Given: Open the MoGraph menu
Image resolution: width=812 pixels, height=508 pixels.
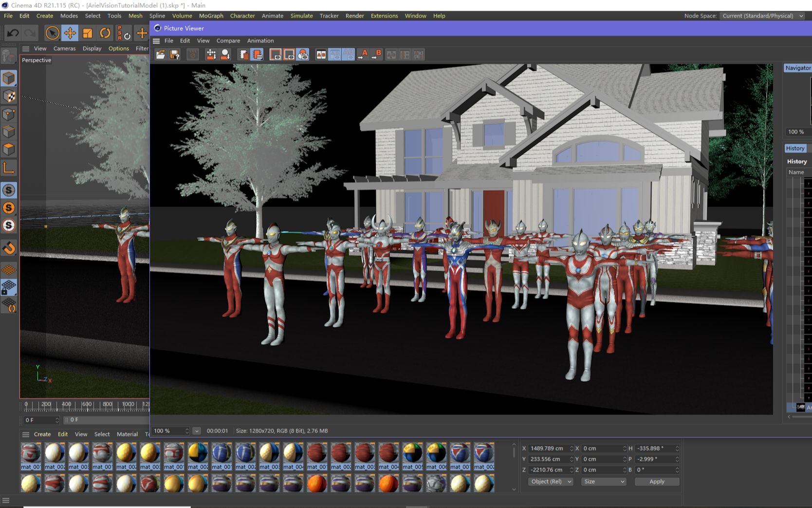Looking at the screenshot, I should (x=211, y=16).
